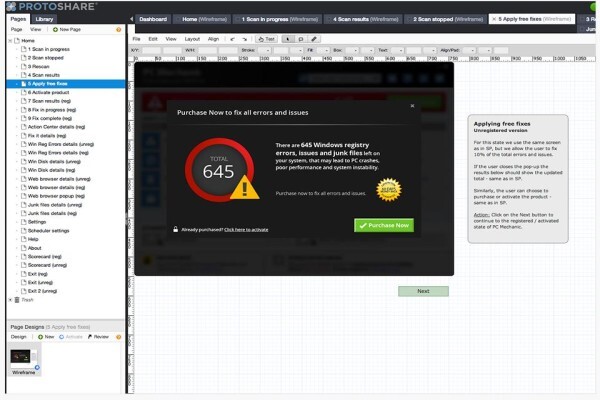Undo the last action in editor toolbar
Viewport: 600px width, 400px height.
coord(232,39)
